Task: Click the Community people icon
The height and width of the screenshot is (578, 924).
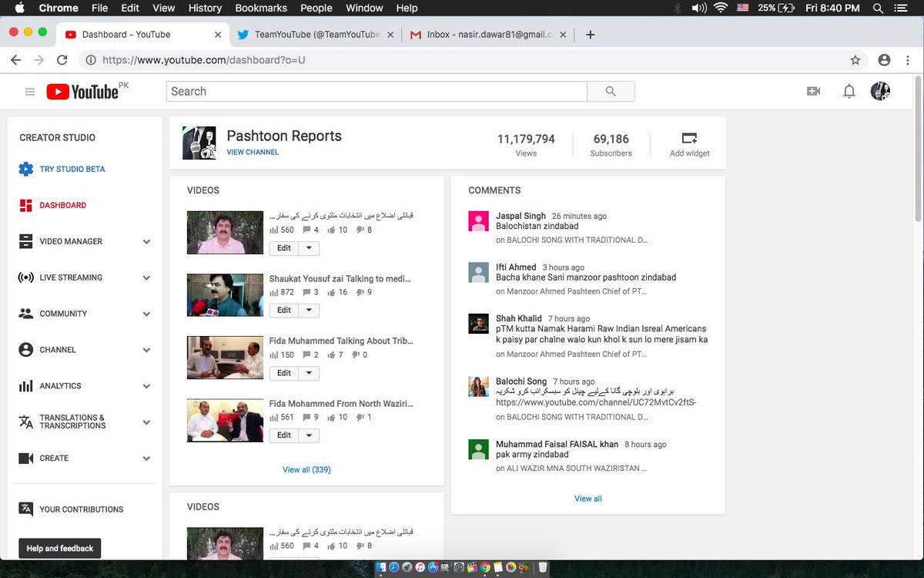Action: coord(26,314)
